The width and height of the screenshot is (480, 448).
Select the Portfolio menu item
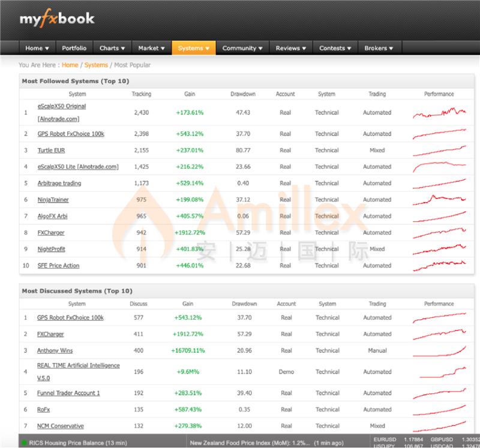(74, 48)
